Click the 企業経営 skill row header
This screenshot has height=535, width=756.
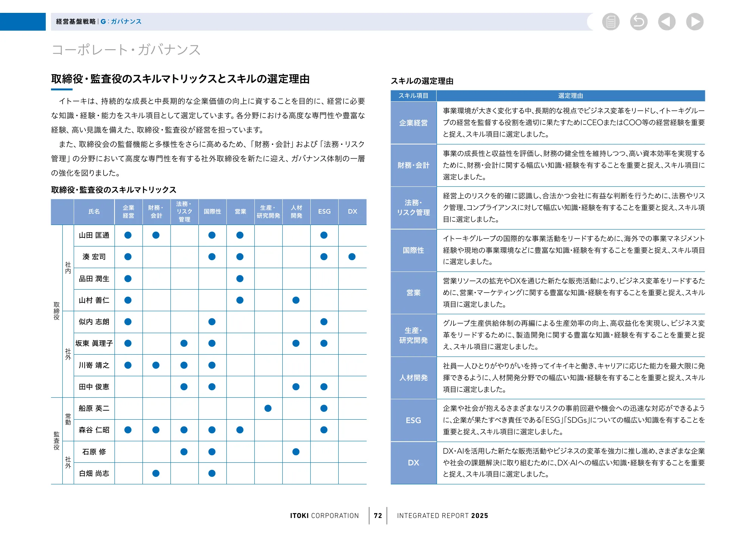pos(414,123)
